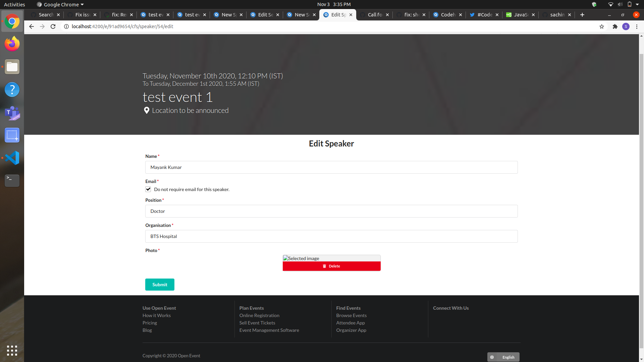Open Chrome three-dot menu
The height and width of the screenshot is (362, 644).
click(x=637, y=26)
